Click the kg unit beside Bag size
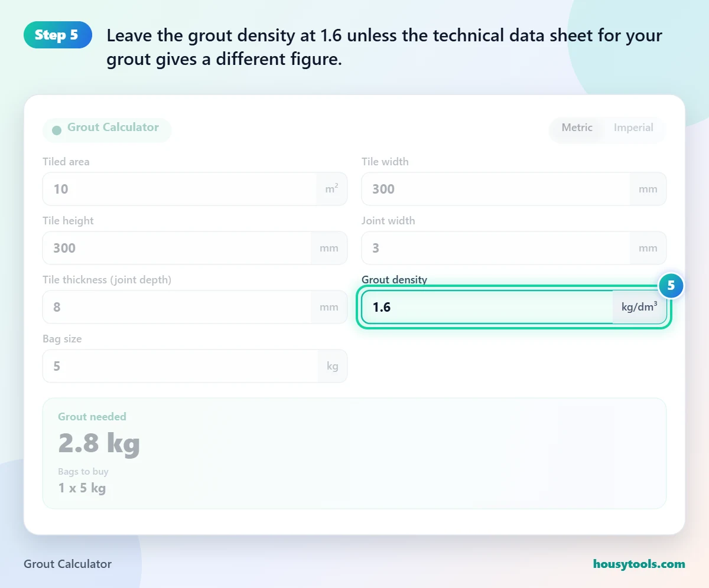The width and height of the screenshot is (709, 588). click(333, 366)
